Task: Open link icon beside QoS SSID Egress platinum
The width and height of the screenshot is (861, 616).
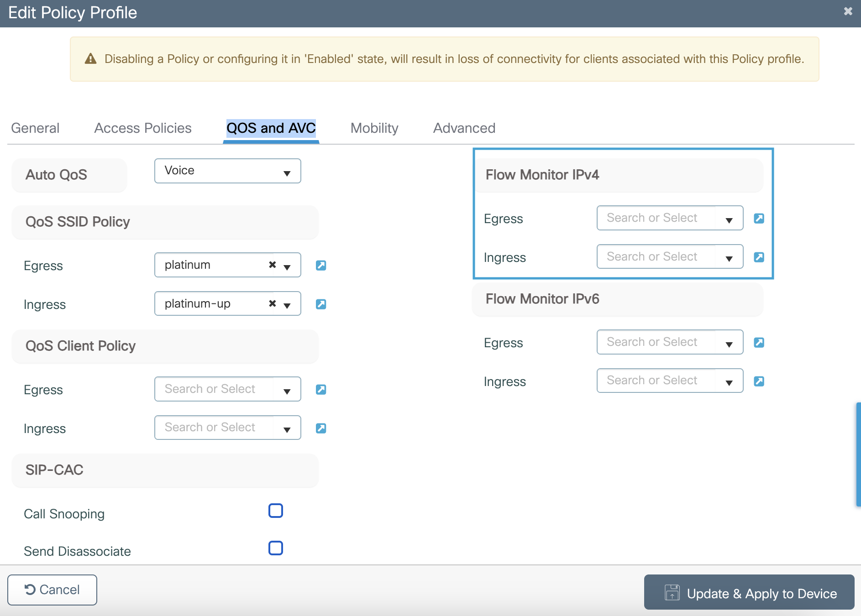Action: click(321, 265)
